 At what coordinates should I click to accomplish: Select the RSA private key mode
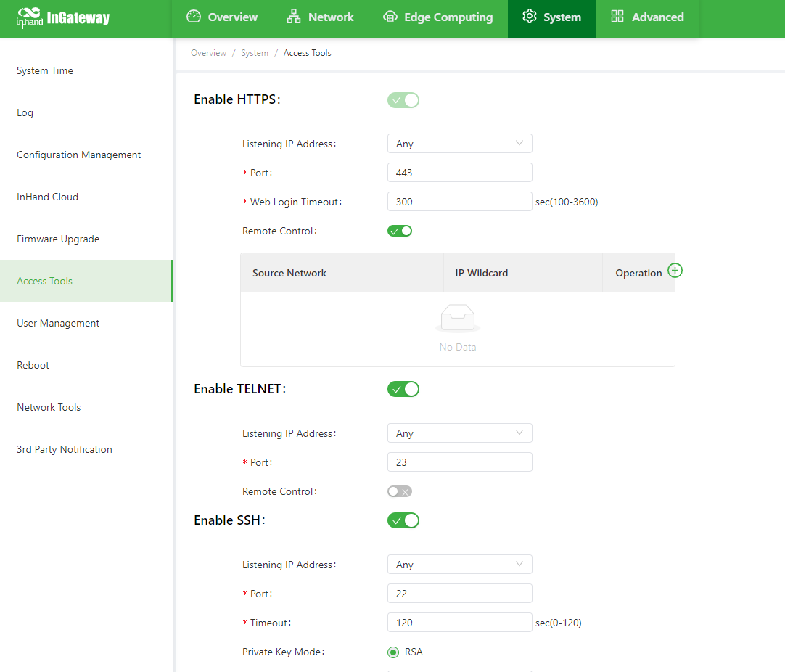pos(393,652)
